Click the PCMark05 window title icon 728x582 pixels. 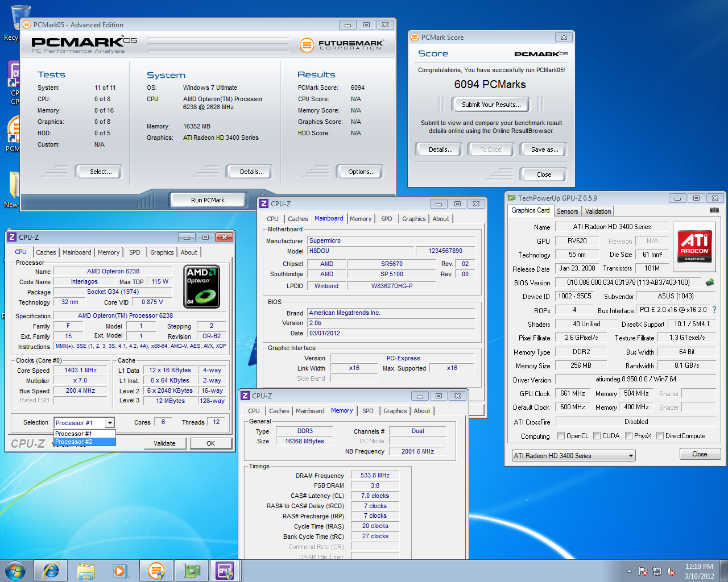coord(27,24)
